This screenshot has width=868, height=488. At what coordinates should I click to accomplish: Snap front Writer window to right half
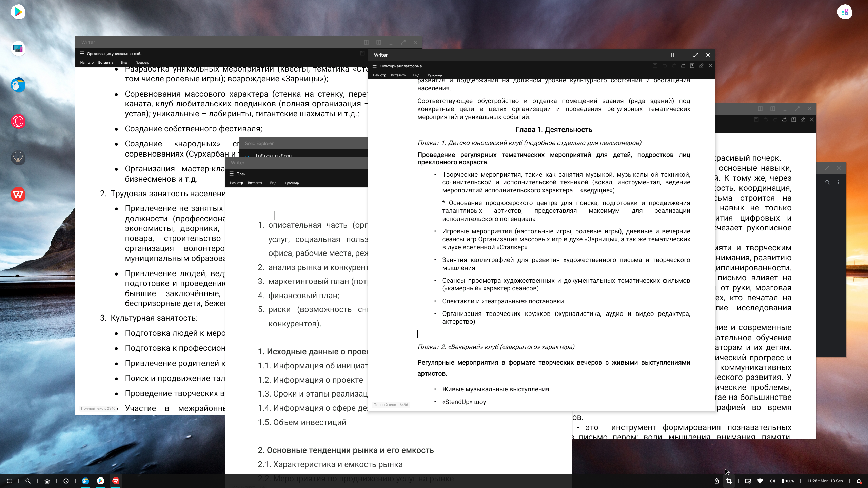[x=671, y=55]
